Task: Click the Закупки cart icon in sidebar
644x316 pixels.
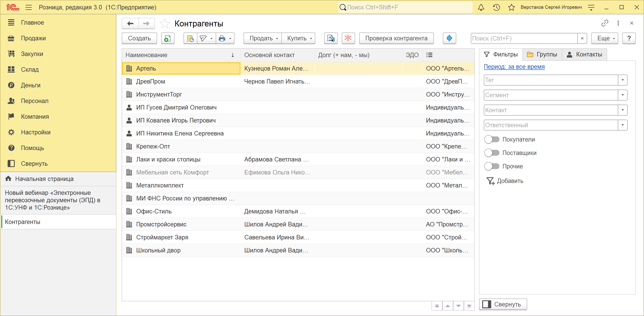Action: pos(11,54)
